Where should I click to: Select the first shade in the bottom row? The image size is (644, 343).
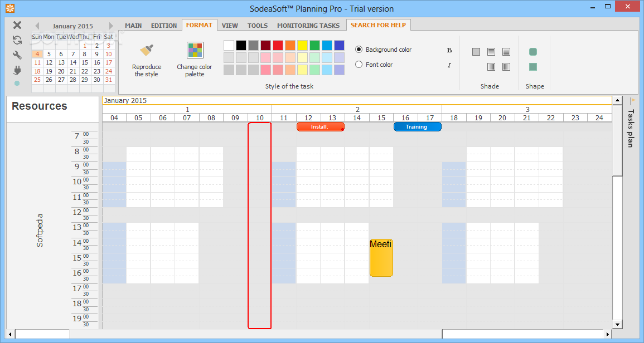(x=491, y=66)
